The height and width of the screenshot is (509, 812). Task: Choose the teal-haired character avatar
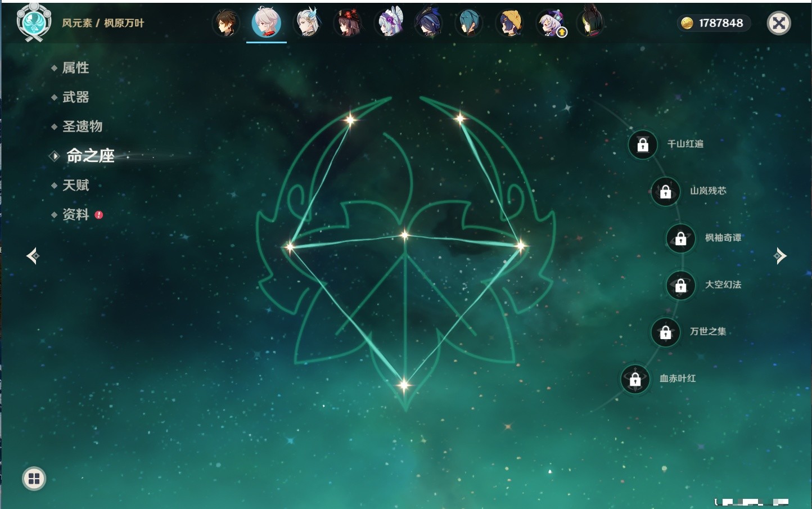469,23
